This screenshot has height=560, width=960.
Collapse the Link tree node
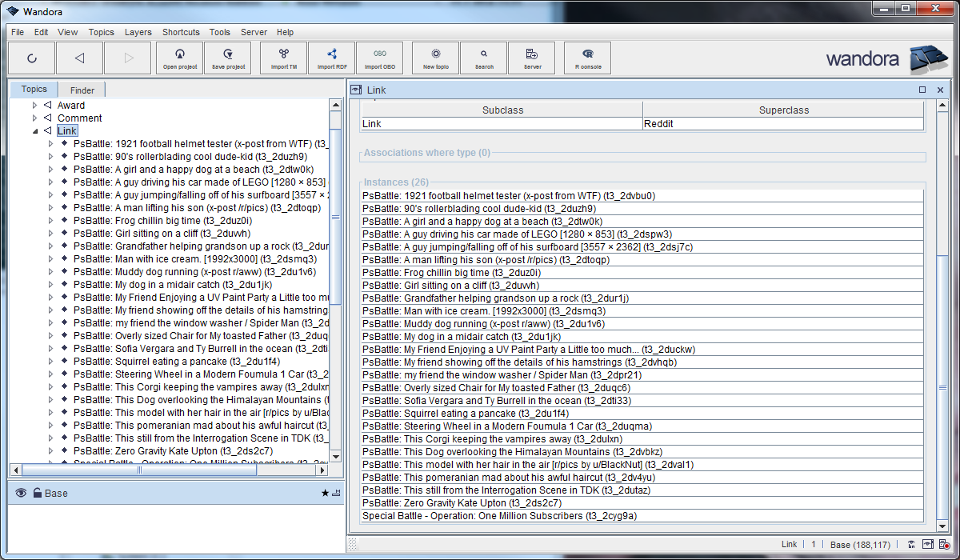pos(34,131)
